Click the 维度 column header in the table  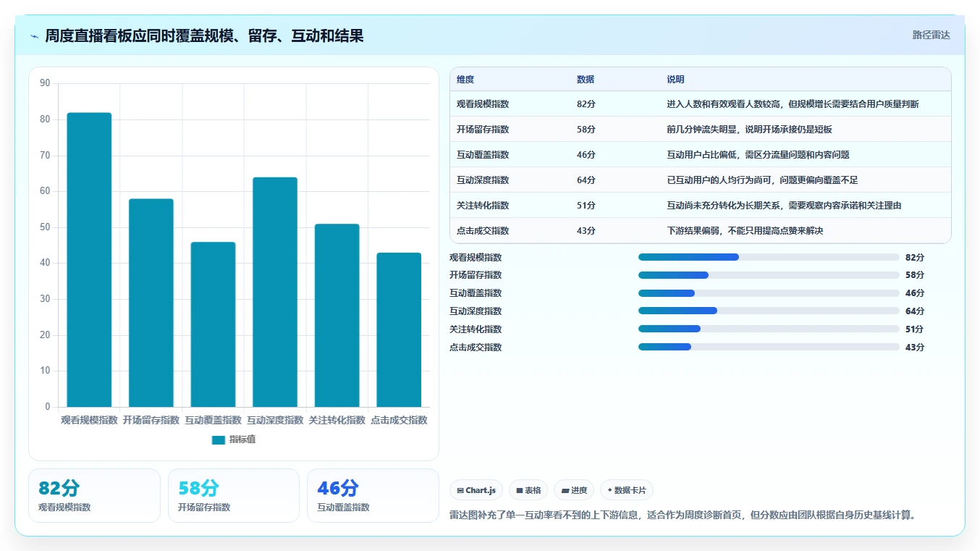(x=465, y=80)
